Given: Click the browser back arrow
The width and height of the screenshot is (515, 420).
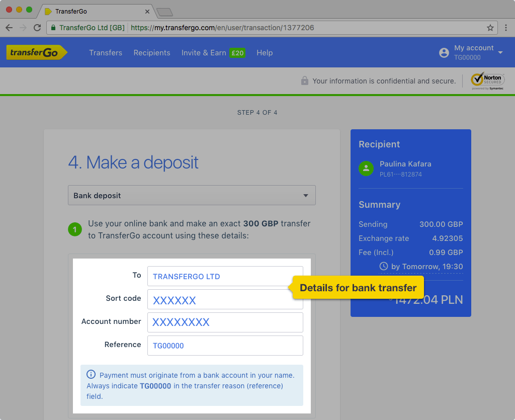Looking at the screenshot, I should coord(9,28).
